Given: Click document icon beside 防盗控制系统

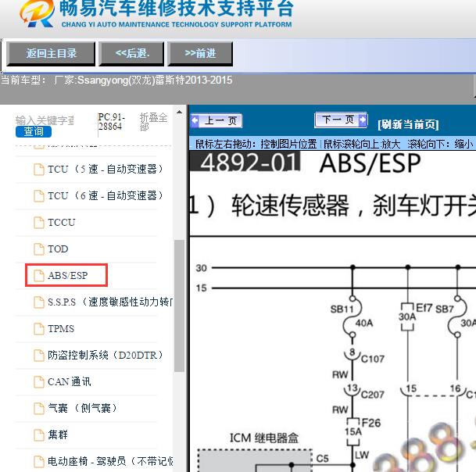Looking at the screenshot, I should (39, 355).
